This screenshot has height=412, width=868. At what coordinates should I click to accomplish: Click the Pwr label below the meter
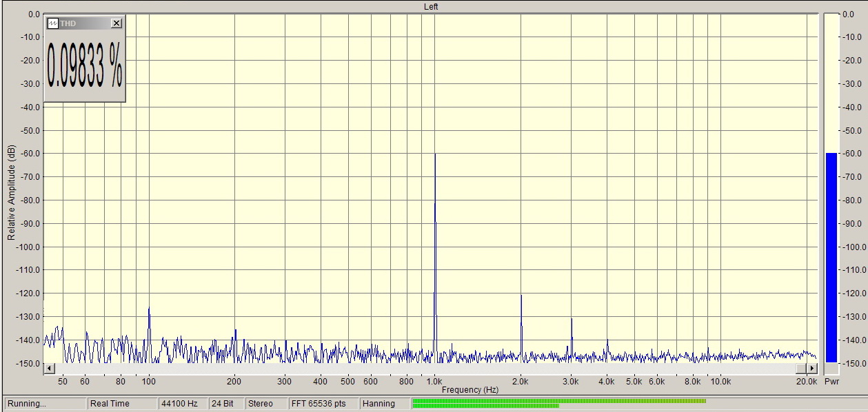[831, 381]
